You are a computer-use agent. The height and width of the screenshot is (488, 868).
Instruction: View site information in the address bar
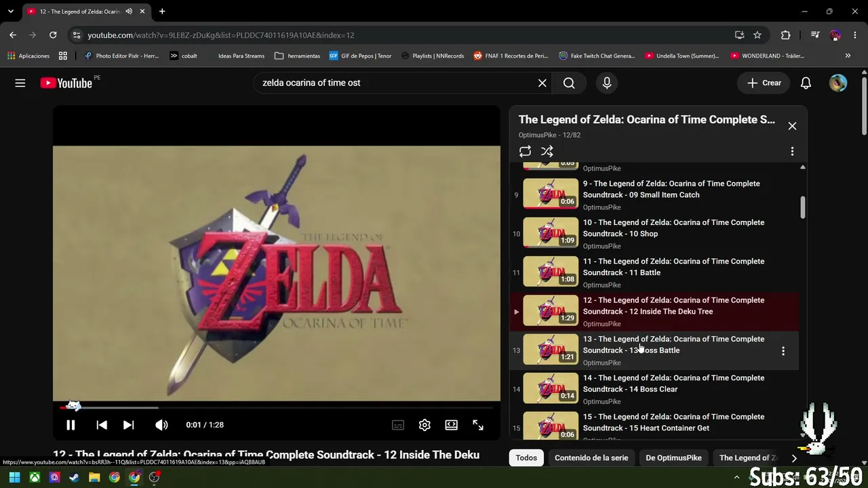pyautogui.click(x=76, y=35)
